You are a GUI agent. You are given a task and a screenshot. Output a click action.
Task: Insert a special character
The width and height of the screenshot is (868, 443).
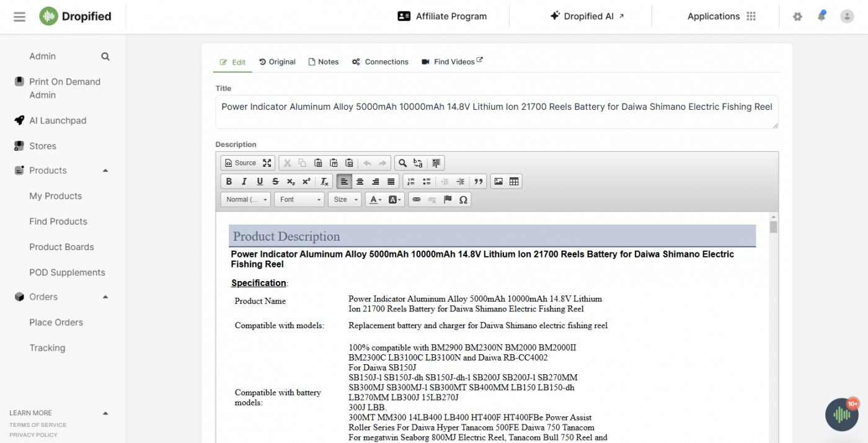click(x=463, y=199)
